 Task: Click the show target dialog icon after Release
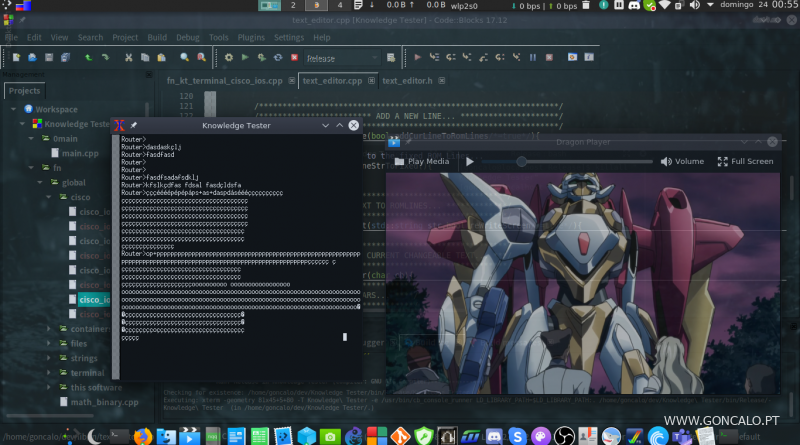(391, 58)
